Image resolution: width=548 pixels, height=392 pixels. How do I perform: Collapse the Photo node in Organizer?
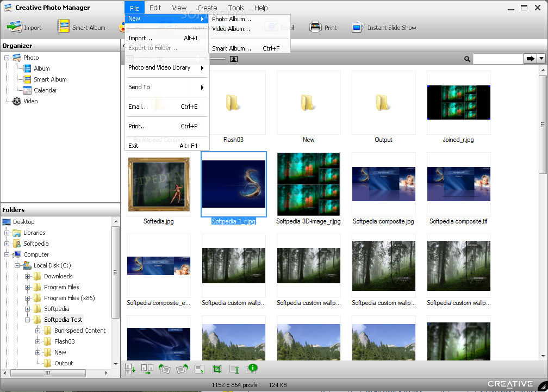point(7,58)
